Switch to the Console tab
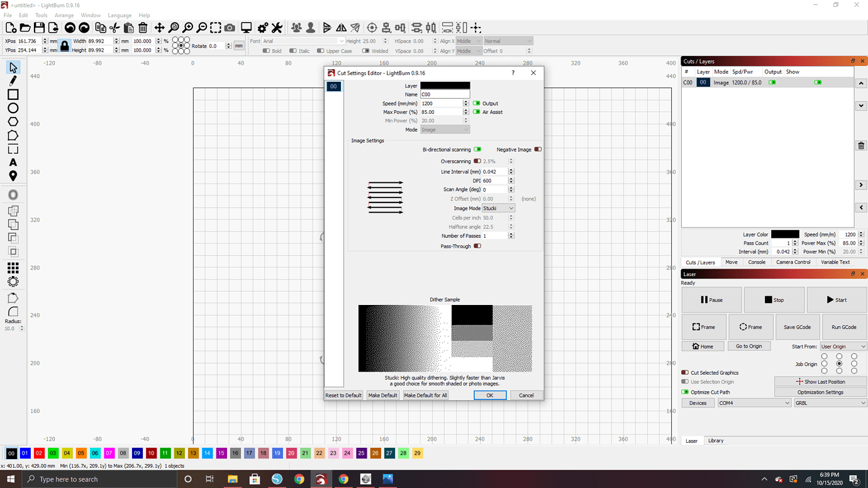The image size is (868, 488). coord(757,262)
